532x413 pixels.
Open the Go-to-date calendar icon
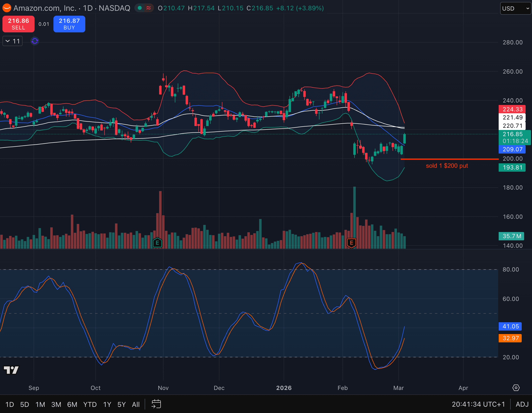[156, 404]
